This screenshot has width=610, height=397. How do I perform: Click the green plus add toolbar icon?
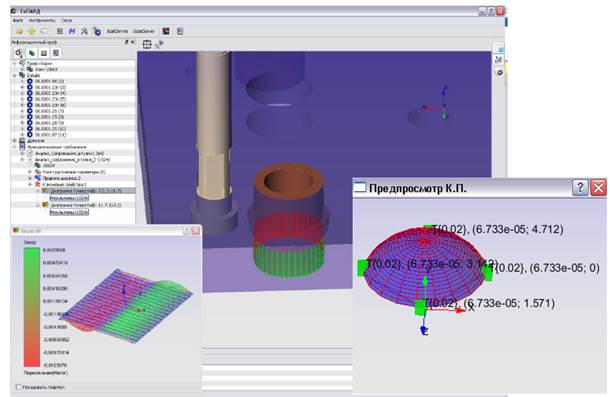[32, 31]
